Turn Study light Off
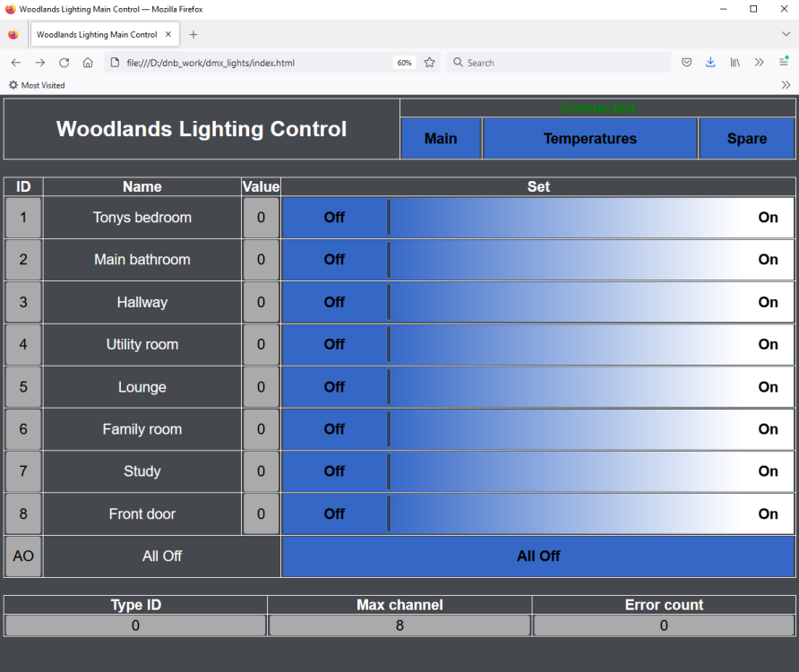The width and height of the screenshot is (799, 672). pyautogui.click(x=334, y=471)
